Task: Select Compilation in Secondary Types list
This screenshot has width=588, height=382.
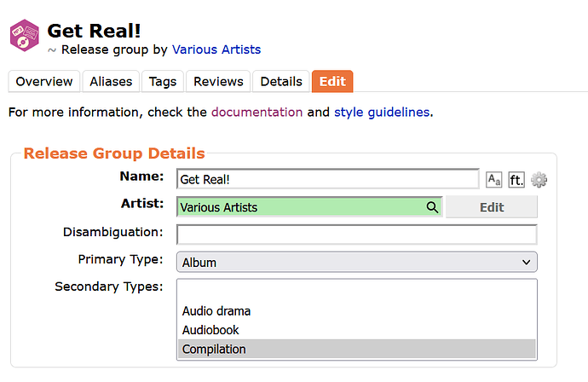Action: coord(356,349)
